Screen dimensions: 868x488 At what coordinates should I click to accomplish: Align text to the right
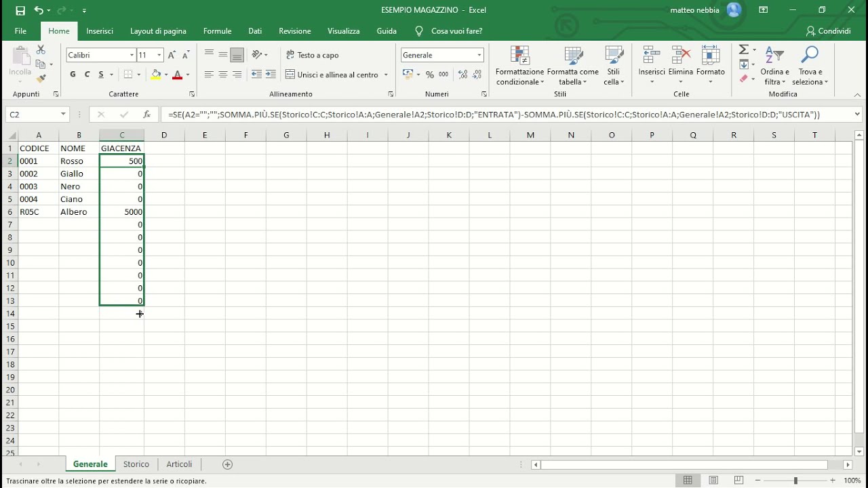[237, 75]
